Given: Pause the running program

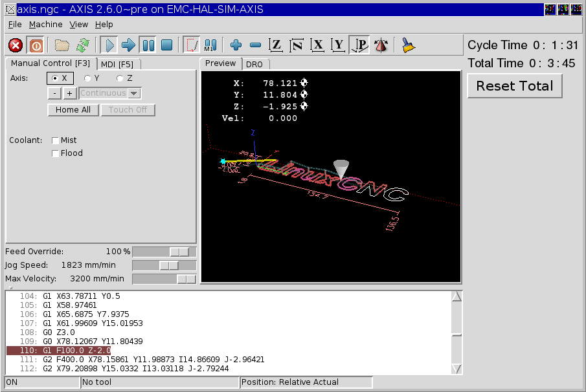Looking at the screenshot, I should tap(148, 45).
